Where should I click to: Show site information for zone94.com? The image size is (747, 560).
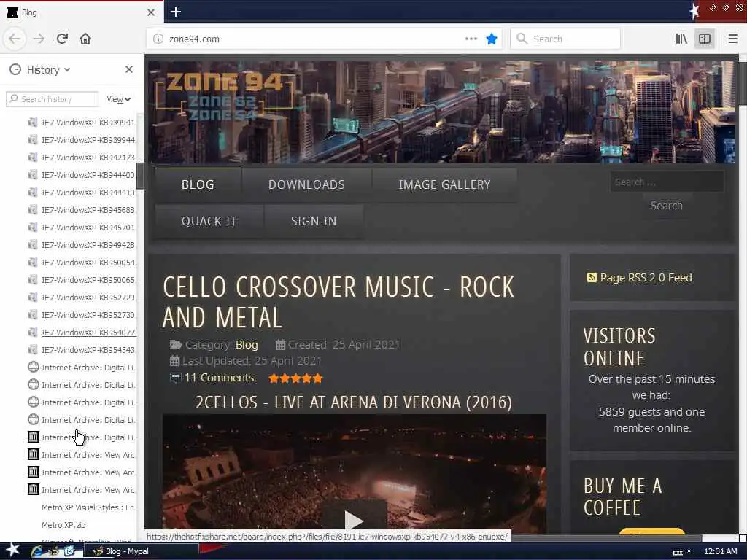(158, 39)
